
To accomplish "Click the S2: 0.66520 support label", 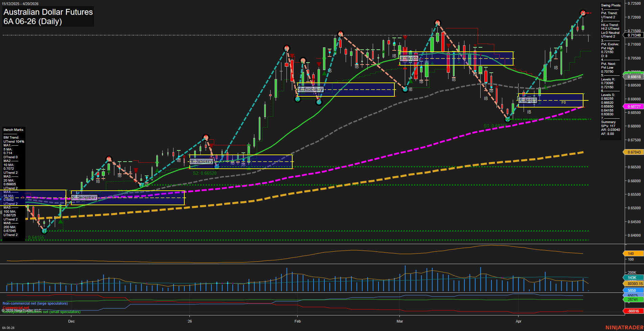I will coord(204,173).
